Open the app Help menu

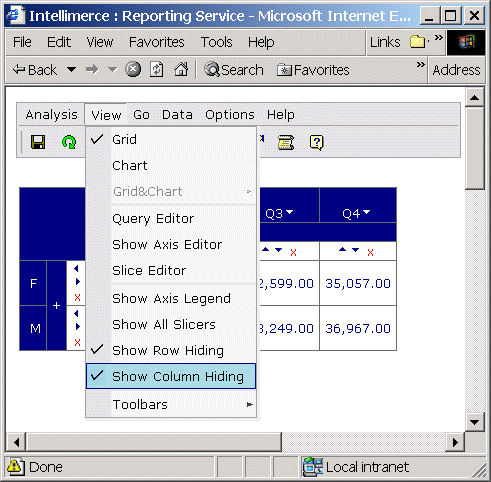coord(280,115)
